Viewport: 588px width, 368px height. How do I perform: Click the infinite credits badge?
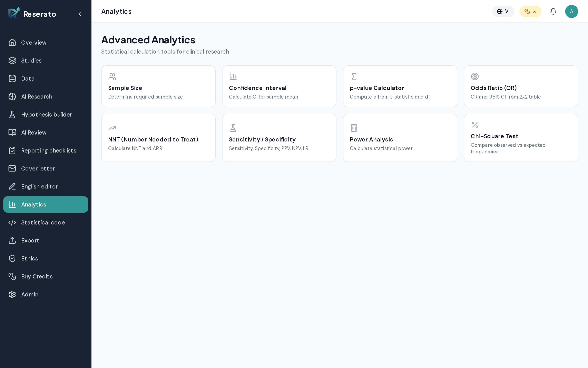(530, 11)
